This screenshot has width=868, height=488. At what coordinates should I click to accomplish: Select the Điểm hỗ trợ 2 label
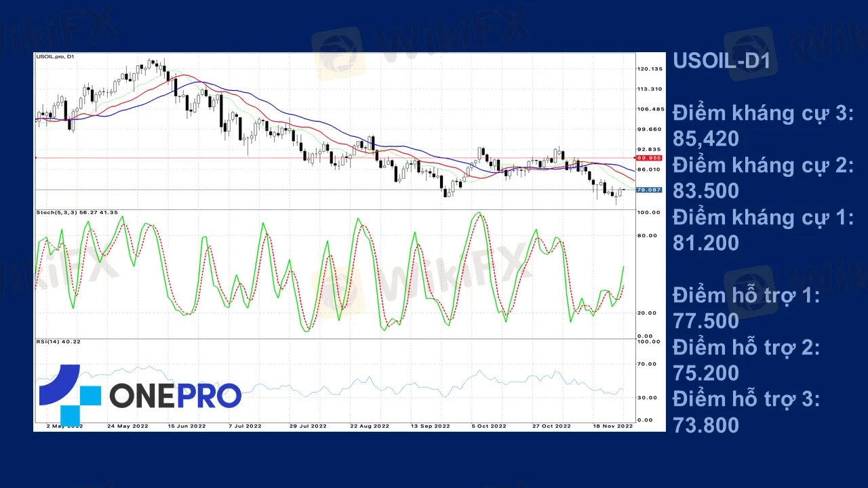point(747,348)
